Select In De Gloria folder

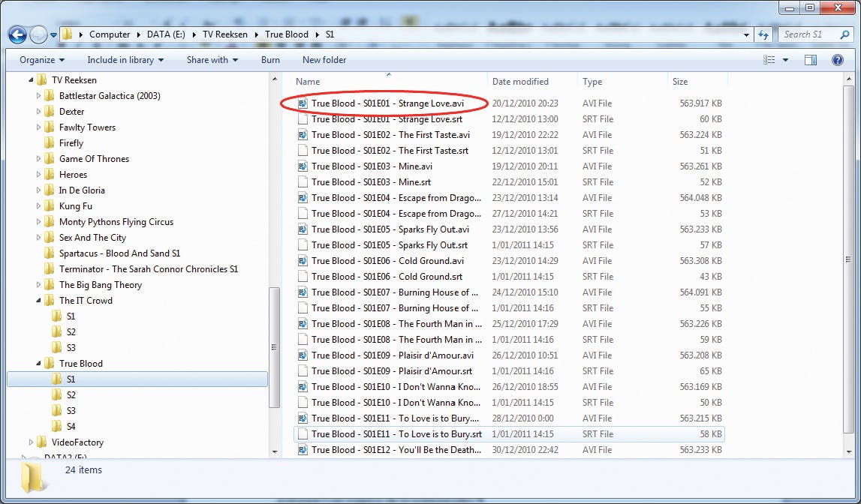[82, 190]
